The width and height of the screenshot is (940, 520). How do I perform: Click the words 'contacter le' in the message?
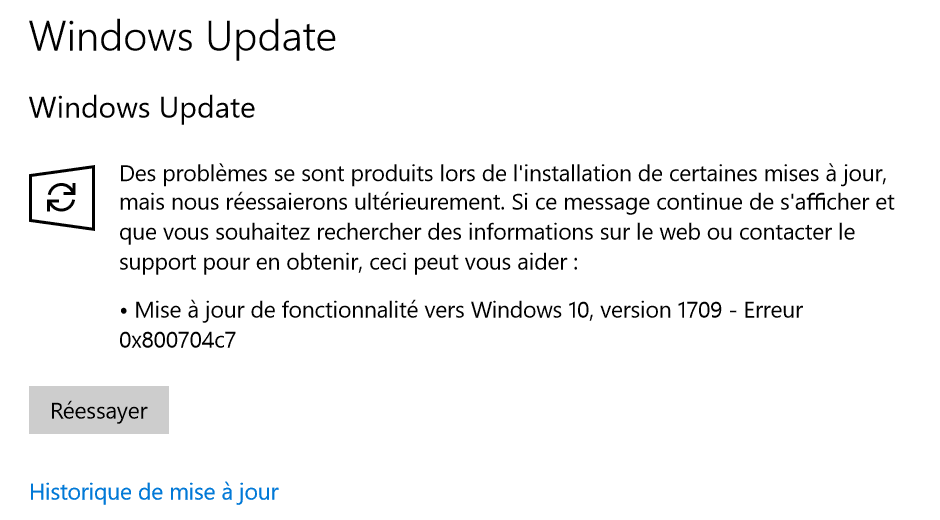point(797,232)
